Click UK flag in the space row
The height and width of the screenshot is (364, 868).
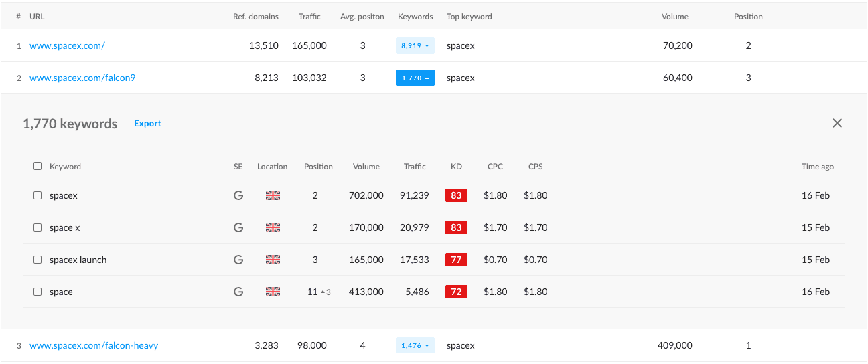pyautogui.click(x=273, y=292)
